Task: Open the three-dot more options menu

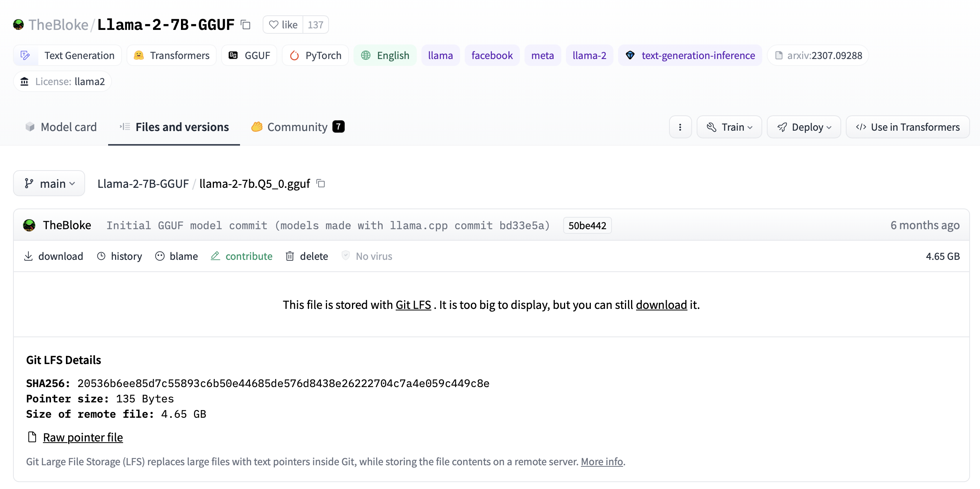Action: tap(680, 127)
